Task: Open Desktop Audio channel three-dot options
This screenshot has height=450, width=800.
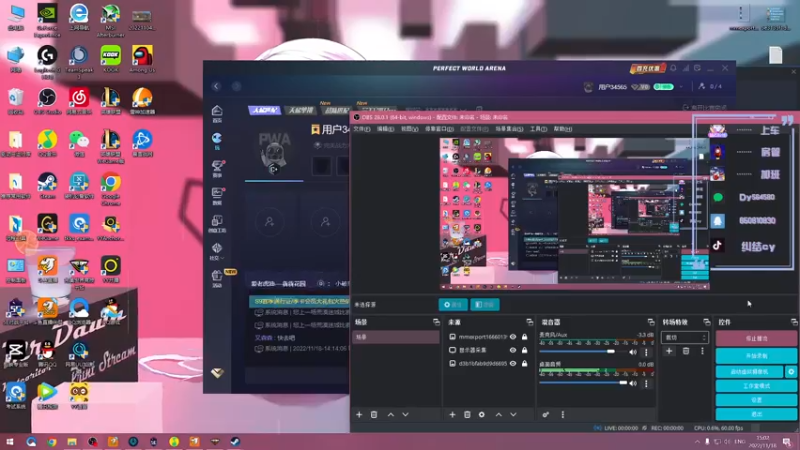Action: pyautogui.click(x=646, y=383)
